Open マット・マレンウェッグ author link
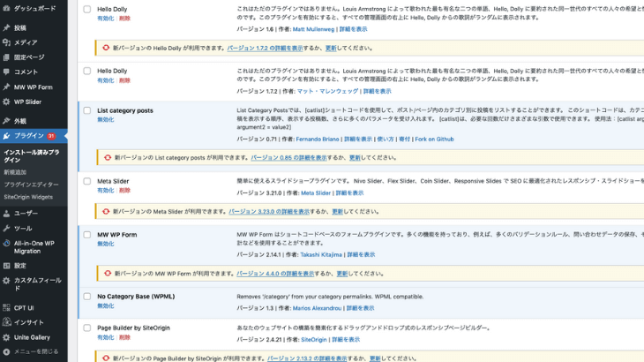Screen dimensions: 644x362 [x=327, y=91]
